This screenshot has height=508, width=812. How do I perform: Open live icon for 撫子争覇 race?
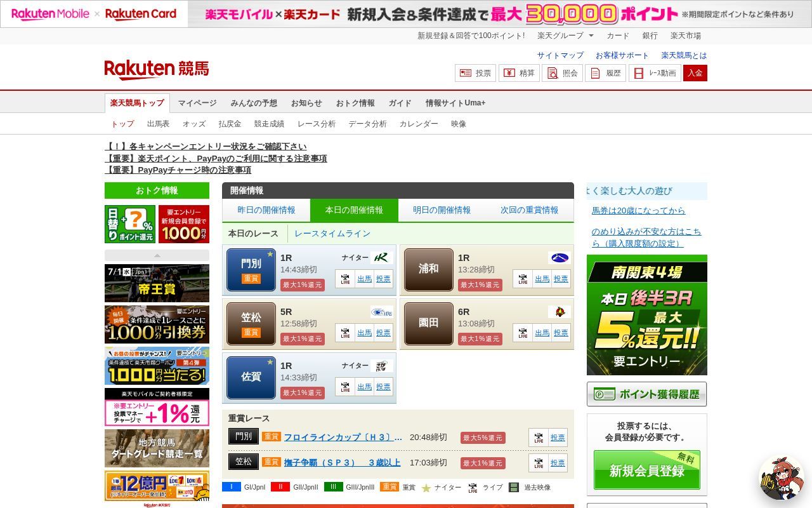tap(539, 463)
